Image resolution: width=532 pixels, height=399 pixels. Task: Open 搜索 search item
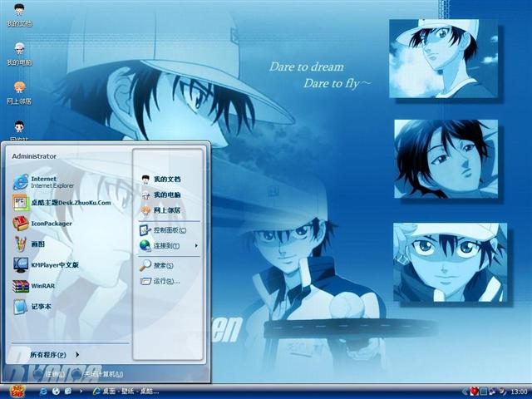pos(157,265)
